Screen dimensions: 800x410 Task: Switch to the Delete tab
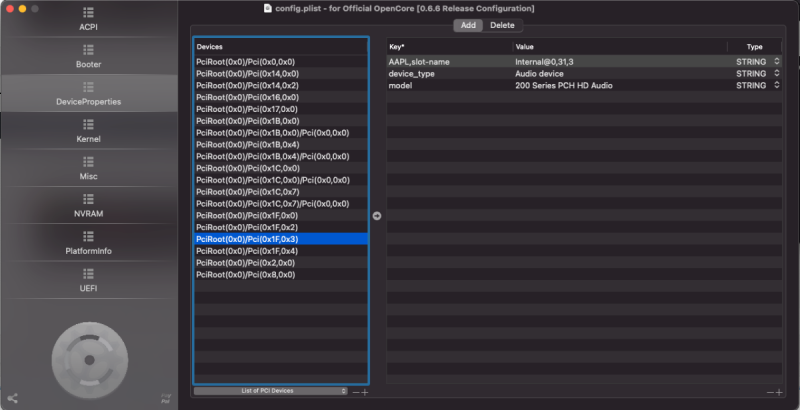[x=502, y=25]
